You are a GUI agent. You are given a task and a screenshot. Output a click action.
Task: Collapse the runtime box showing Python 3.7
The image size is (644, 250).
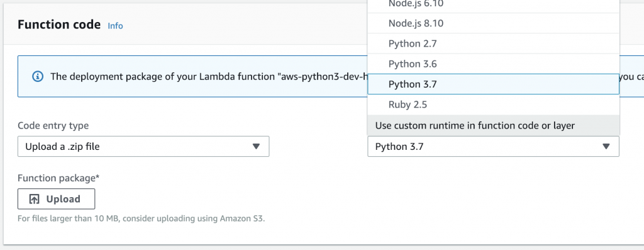493,146
